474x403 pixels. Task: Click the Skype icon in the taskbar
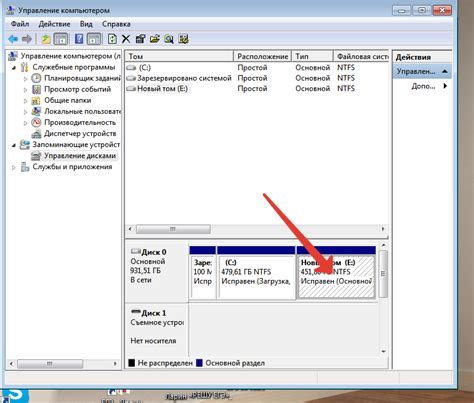(15, 396)
